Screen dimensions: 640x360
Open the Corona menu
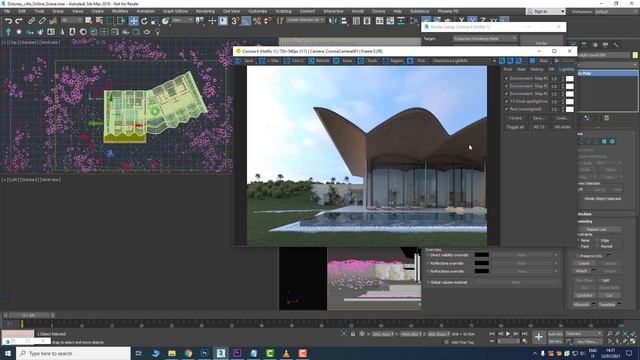click(x=378, y=11)
